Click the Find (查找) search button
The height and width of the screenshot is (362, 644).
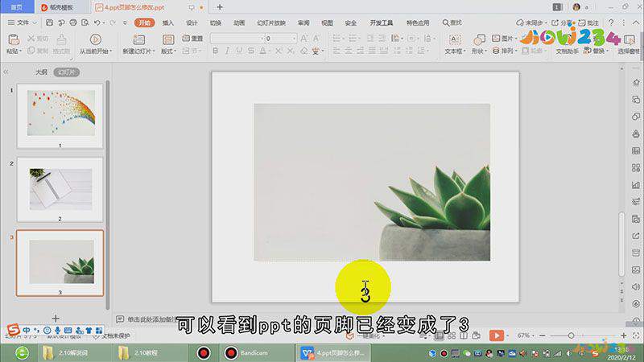pos(452,23)
